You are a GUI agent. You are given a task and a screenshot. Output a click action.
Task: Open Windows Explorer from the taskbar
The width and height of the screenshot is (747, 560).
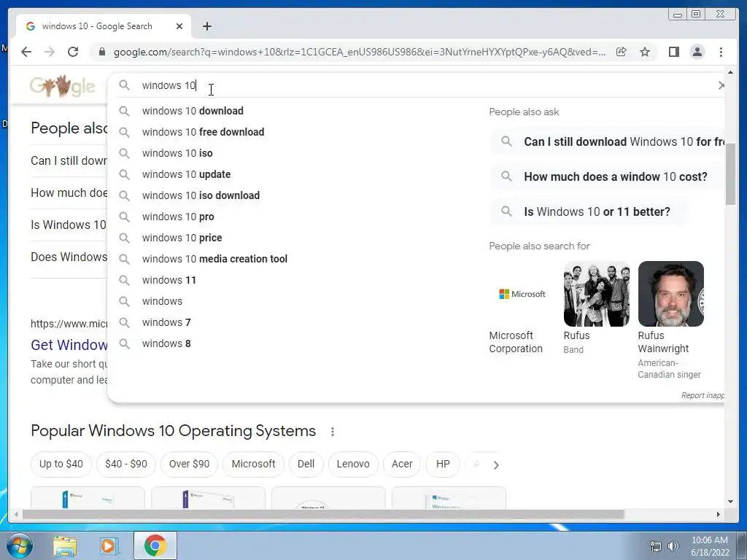tap(65, 546)
